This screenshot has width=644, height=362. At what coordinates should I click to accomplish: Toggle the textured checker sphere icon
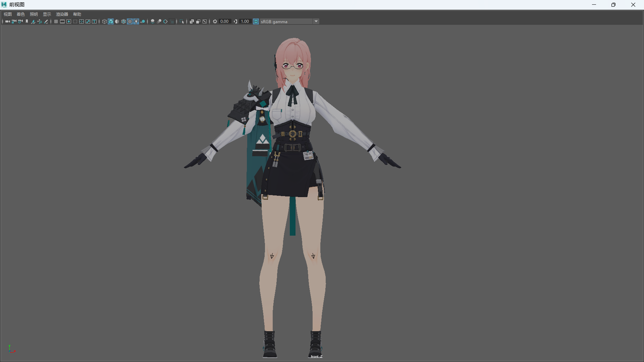[x=130, y=21]
